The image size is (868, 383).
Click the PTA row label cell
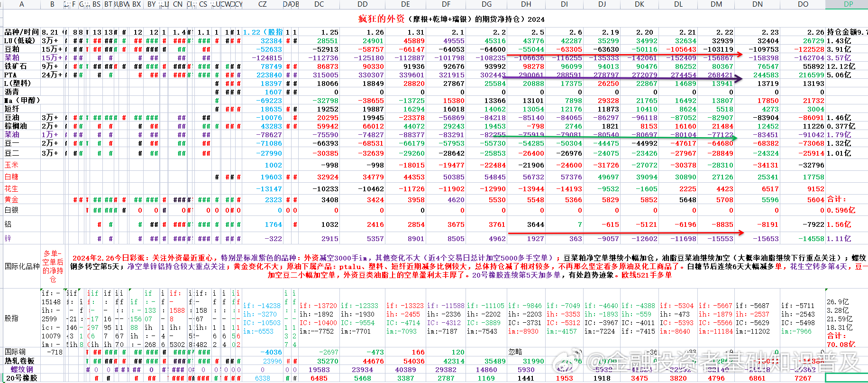[x=11, y=75]
